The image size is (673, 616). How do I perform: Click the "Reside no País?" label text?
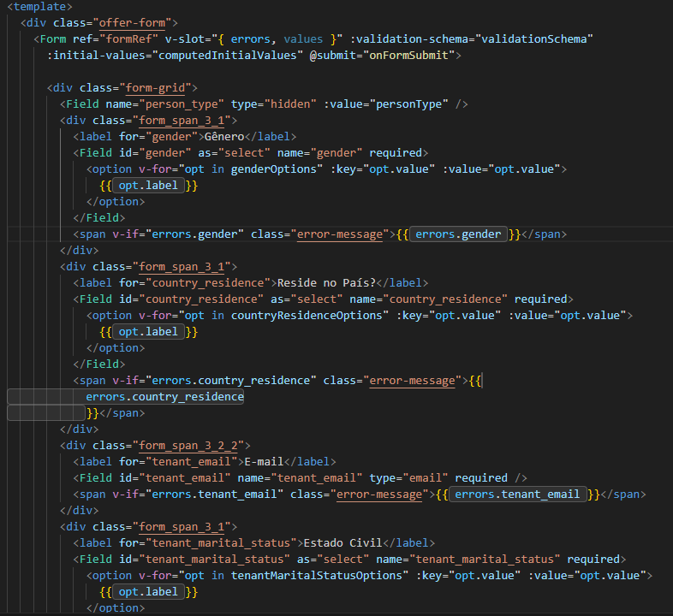pyautogui.click(x=324, y=283)
